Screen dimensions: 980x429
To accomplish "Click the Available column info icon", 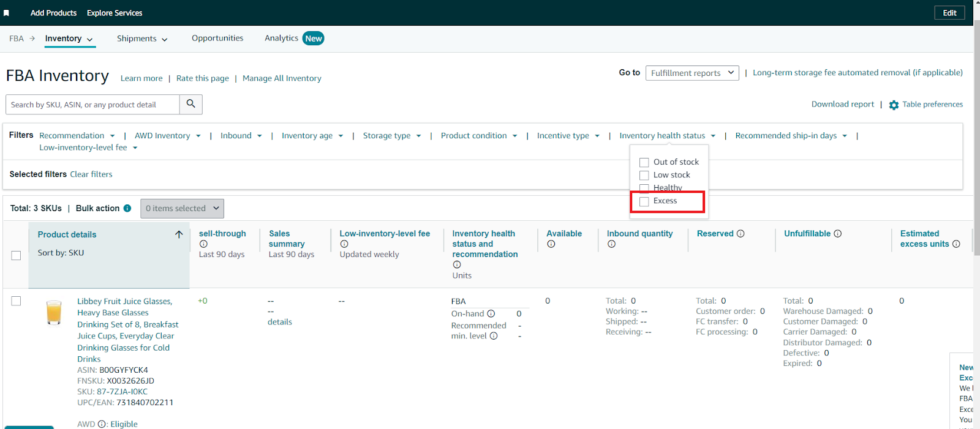I will 551,244.
